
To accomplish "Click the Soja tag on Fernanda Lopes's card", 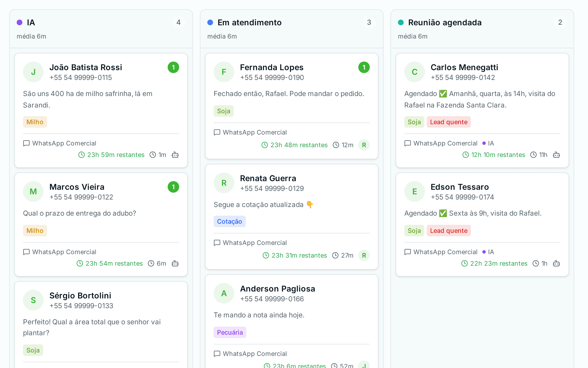I will pos(224,111).
